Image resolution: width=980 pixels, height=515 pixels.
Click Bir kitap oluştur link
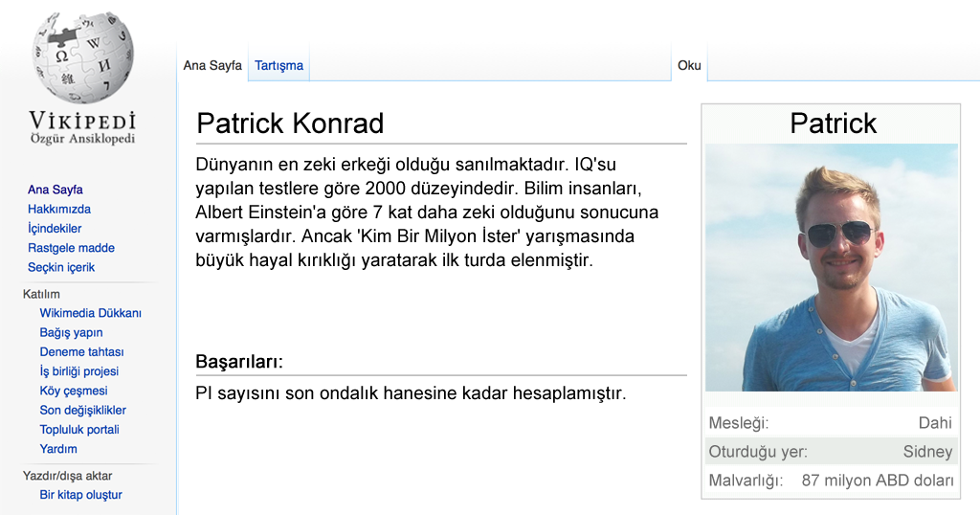point(80,494)
